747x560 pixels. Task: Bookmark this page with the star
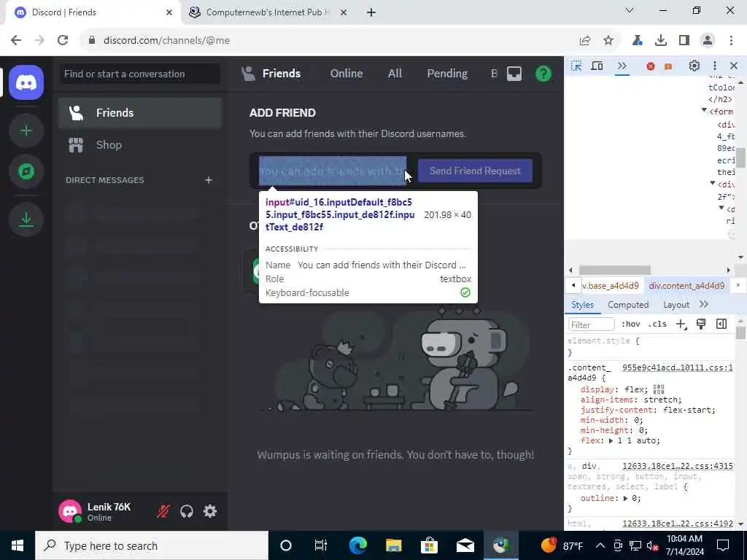point(608,41)
